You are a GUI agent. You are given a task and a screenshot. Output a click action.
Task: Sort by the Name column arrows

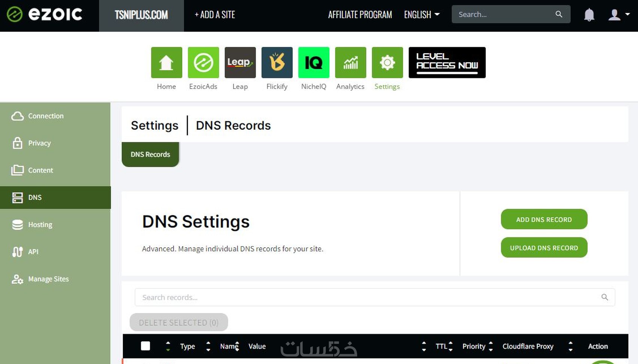(x=237, y=346)
